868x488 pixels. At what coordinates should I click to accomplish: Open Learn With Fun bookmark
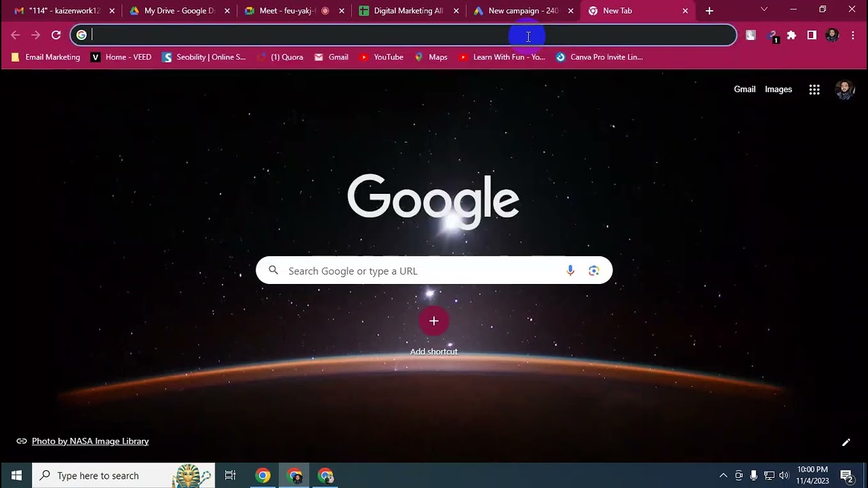pos(502,57)
